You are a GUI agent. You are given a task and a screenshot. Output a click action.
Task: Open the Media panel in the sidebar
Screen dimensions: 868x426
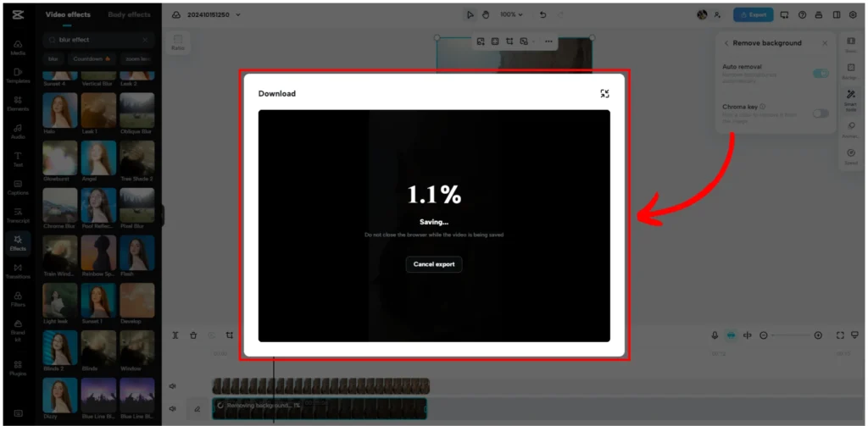(18, 47)
